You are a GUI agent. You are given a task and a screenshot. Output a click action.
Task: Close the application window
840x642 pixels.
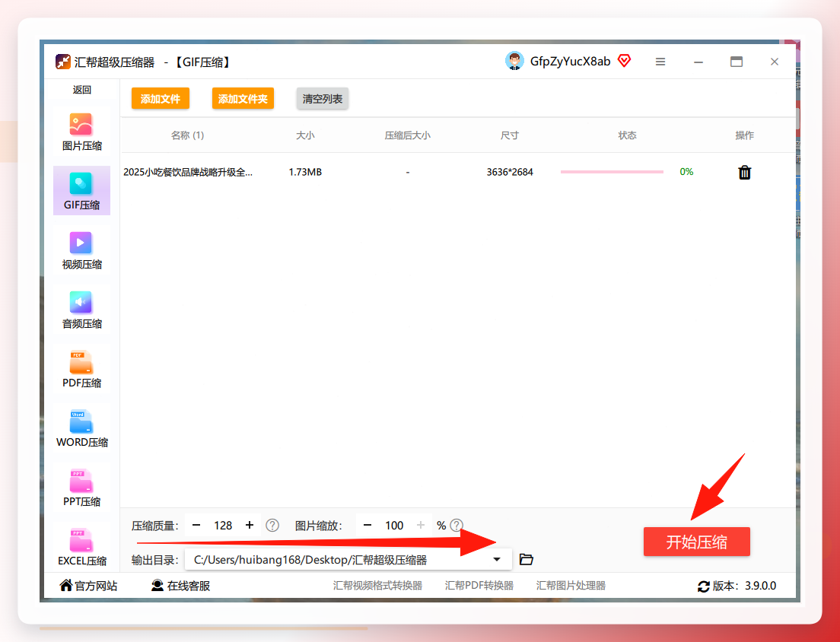point(775,62)
